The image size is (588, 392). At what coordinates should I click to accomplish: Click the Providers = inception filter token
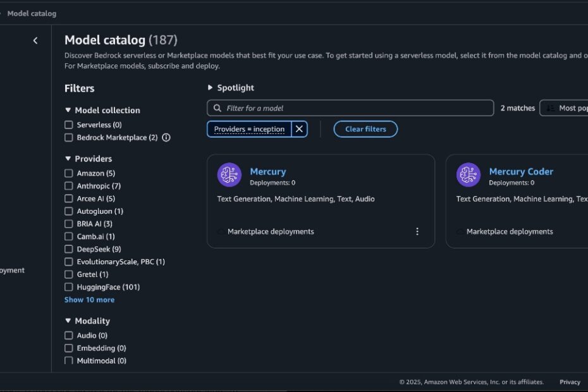[x=249, y=129]
